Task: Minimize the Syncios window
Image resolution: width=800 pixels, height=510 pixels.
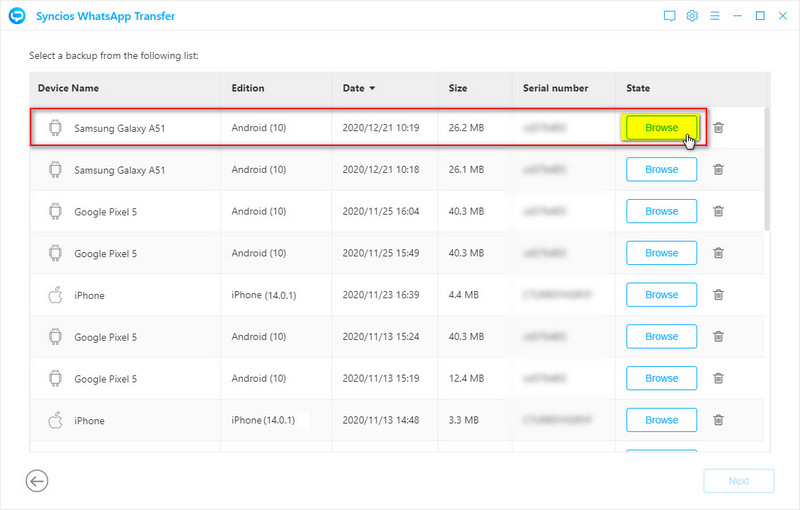Action: pos(737,16)
